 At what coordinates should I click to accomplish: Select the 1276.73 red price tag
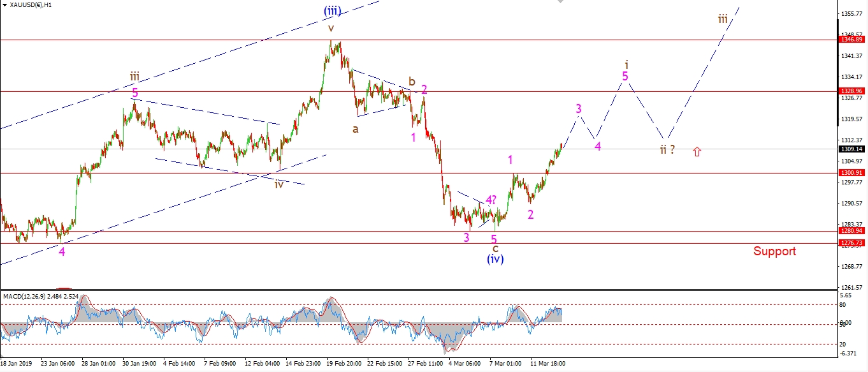click(852, 243)
